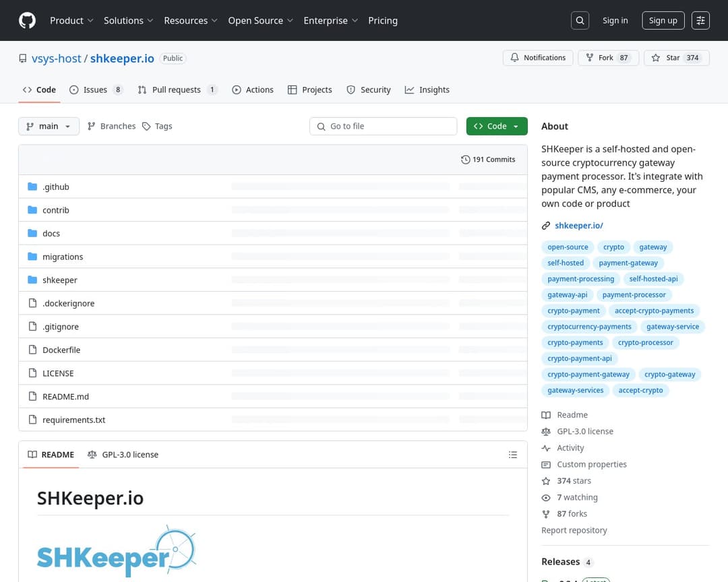Image resolution: width=728 pixels, height=582 pixels.
Task: Open the migrations folder
Action: [x=63, y=257]
